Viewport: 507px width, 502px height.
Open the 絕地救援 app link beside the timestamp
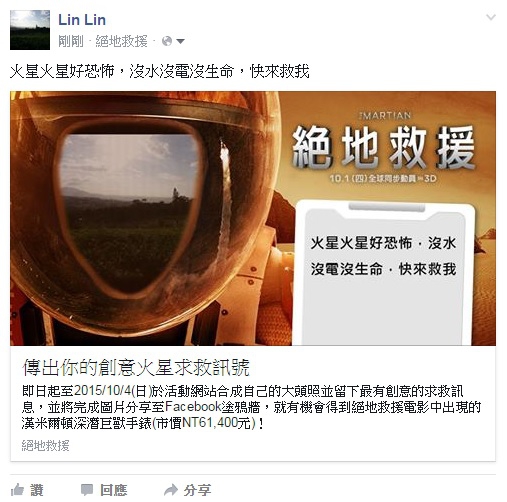(x=121, y=41)
